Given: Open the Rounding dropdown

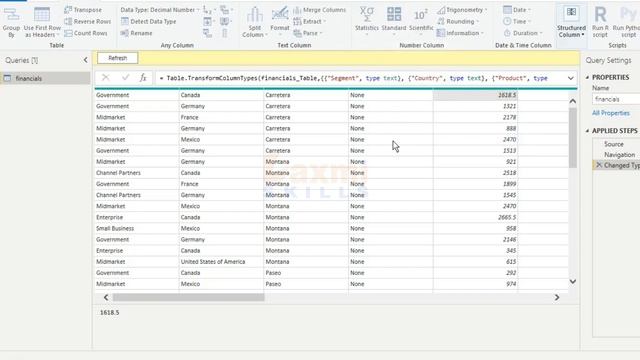Looking at the screenshot, I should [458, 21].
